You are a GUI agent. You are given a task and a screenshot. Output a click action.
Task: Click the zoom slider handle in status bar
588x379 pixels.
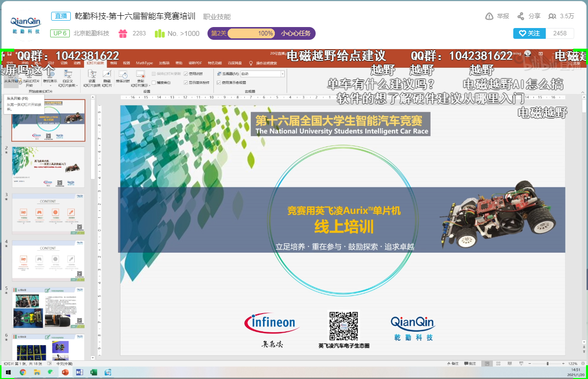point(548,364)
